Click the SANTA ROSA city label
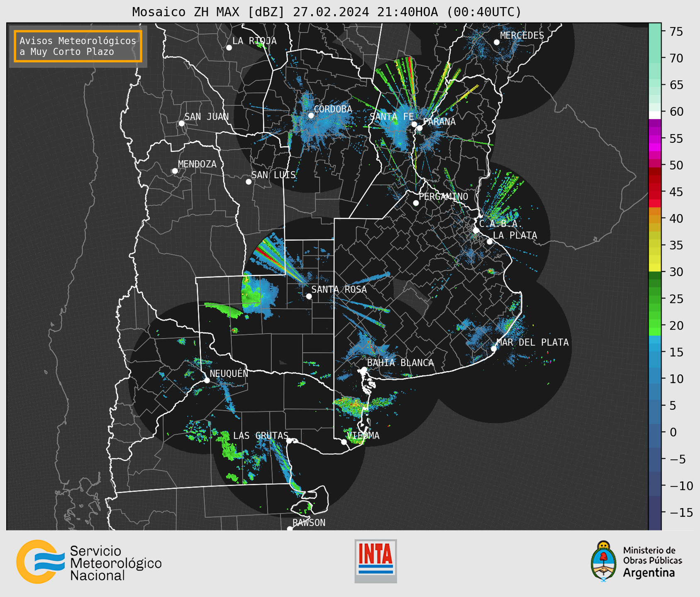 339,289
